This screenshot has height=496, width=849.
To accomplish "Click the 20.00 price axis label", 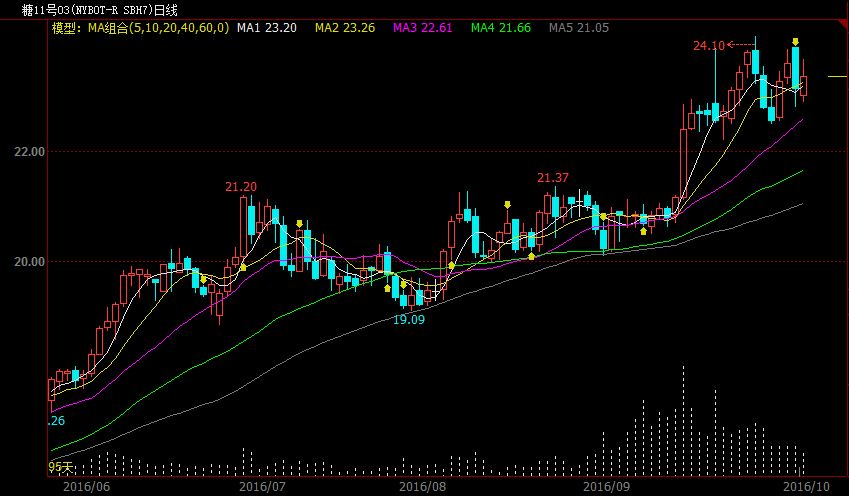I will (29, 262).
